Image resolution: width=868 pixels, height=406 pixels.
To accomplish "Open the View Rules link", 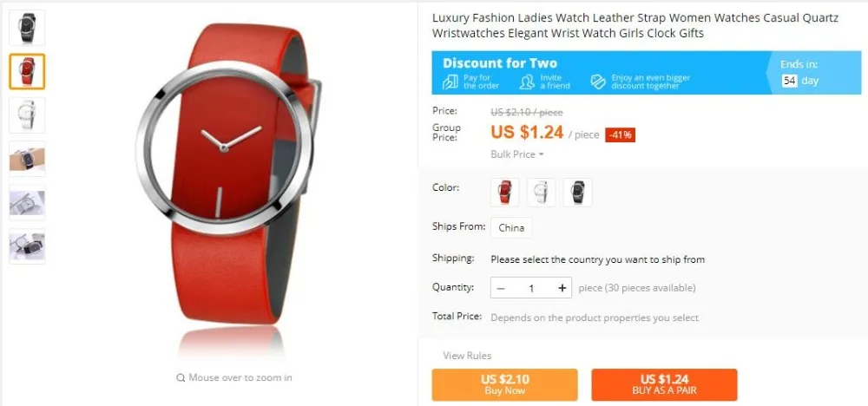I will tap(467, 356).
